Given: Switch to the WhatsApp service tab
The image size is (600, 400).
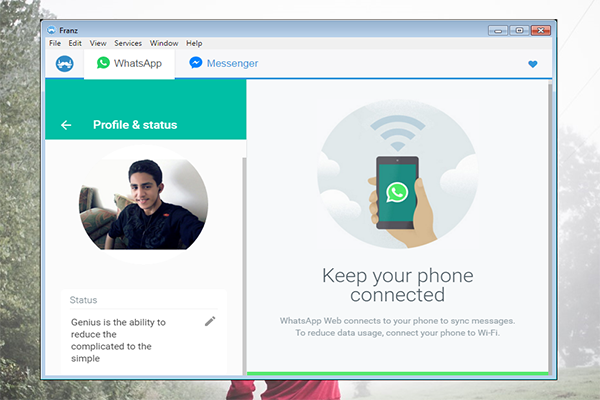Looking at the screenshot, I should pos(129,64).
